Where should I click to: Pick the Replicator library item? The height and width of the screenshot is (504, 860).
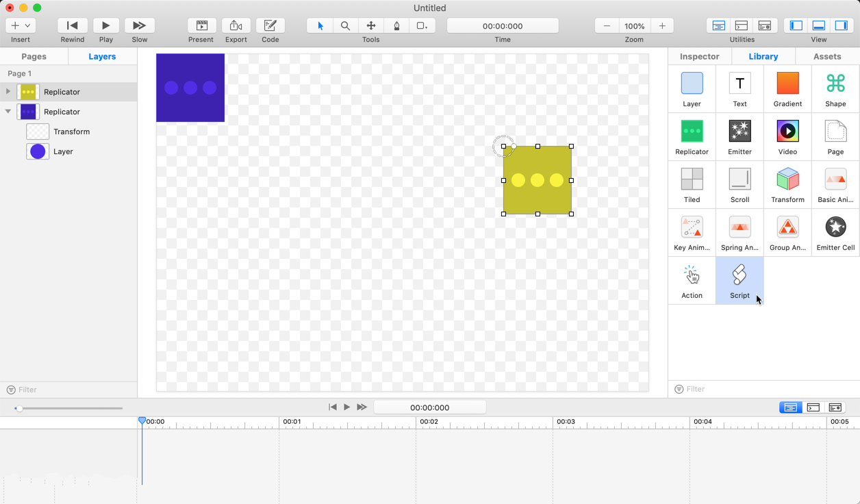[x=692, y=137]
